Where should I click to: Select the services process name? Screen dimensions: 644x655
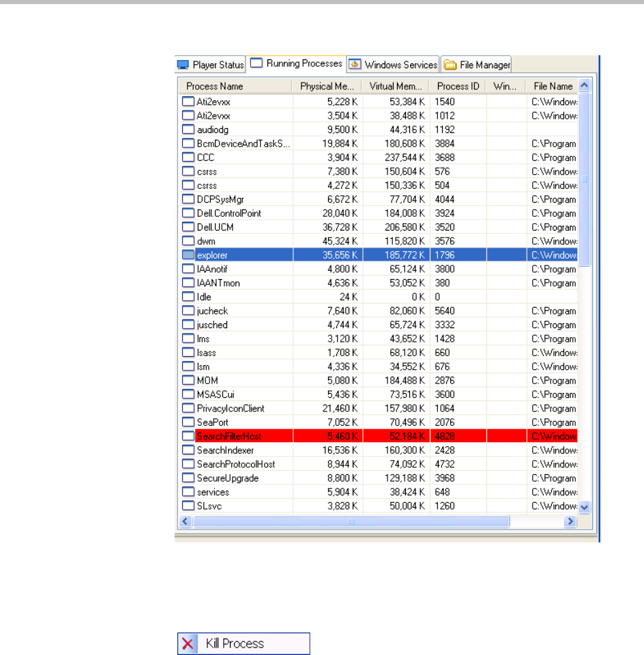point(213,492)
